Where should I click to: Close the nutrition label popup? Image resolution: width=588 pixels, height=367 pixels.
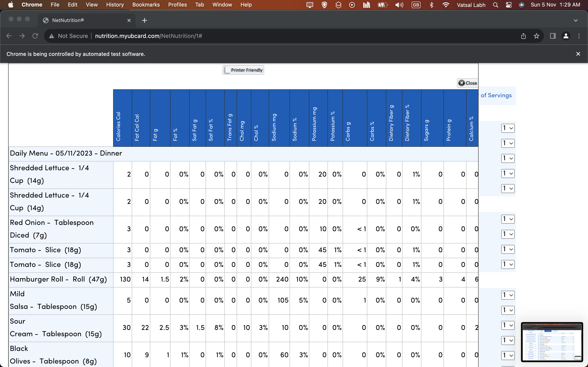468,83
